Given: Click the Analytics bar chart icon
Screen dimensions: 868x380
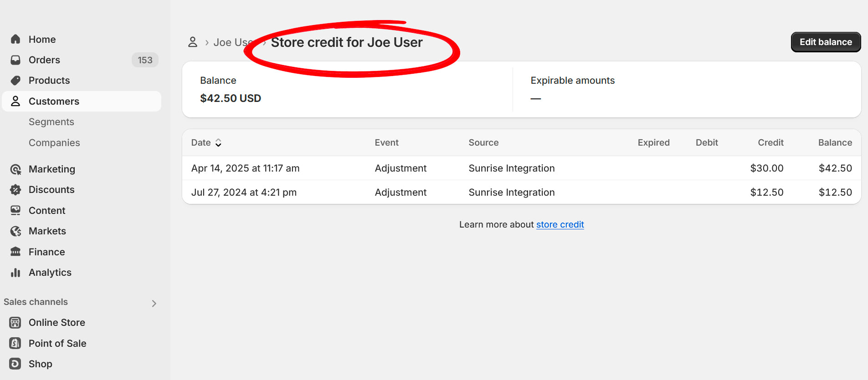Looking at the screenshot, I should (x=15, y=273).
